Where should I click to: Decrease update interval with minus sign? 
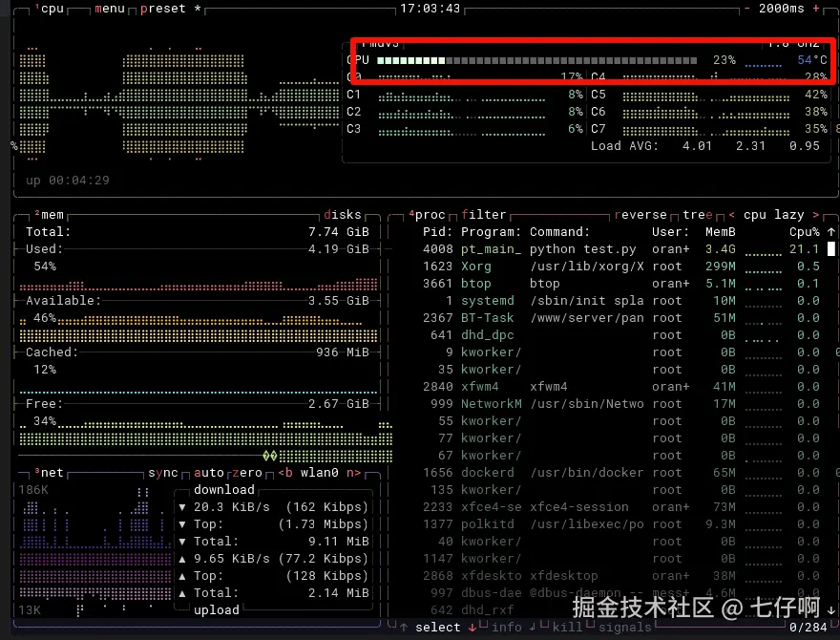point(746,9)
